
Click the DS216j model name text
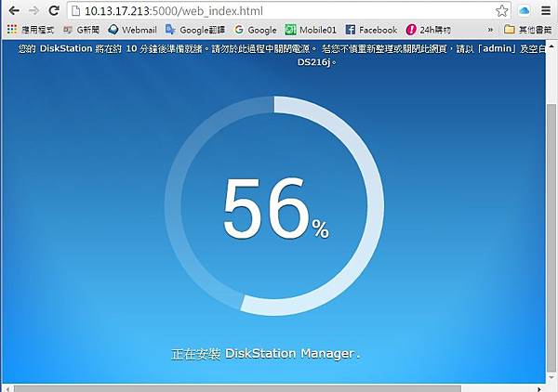click(314, 62)
